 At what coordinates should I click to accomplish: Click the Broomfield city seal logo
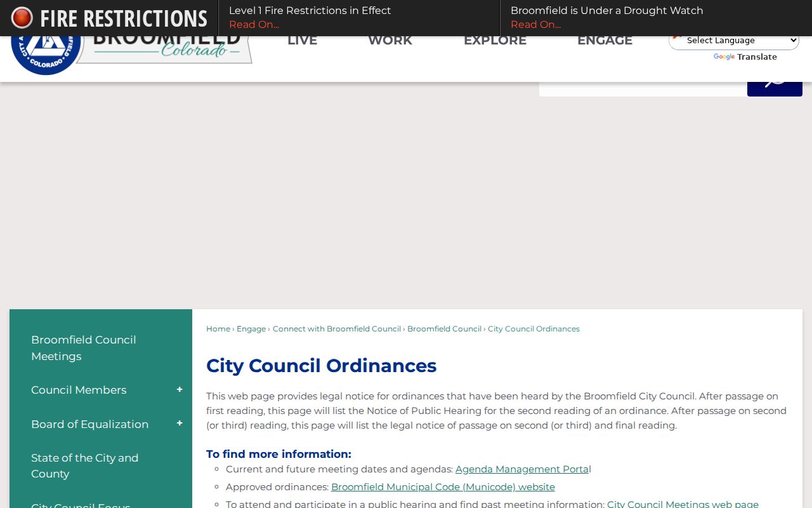pos(46,55)
